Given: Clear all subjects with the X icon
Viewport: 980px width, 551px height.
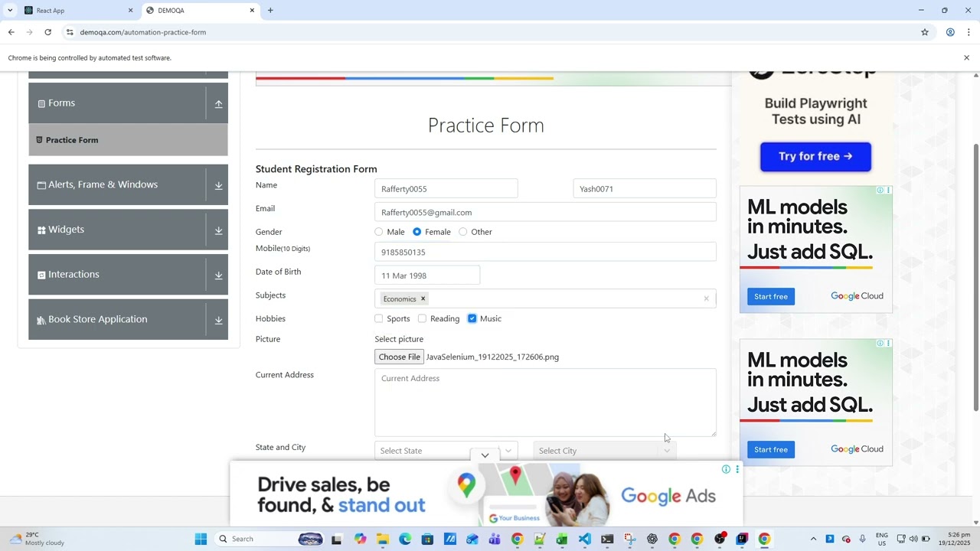Looking at the screenshot, I should [706, 298].
